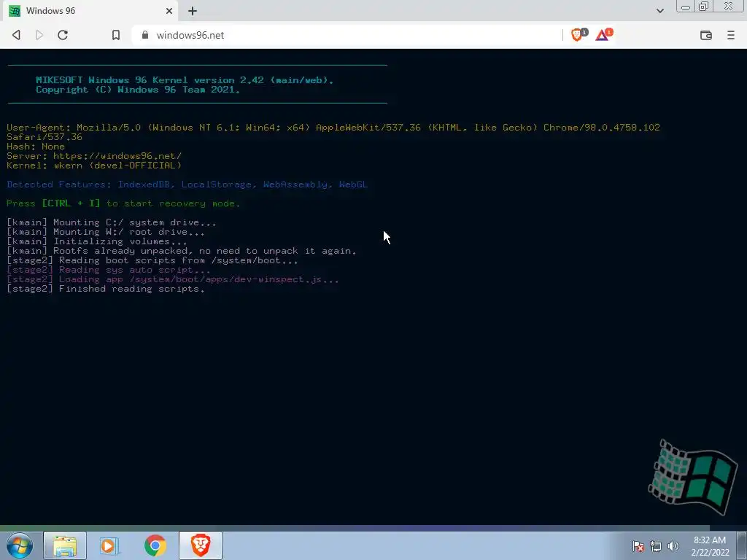
Task: View site lock security info
Action: click(145, 35)
